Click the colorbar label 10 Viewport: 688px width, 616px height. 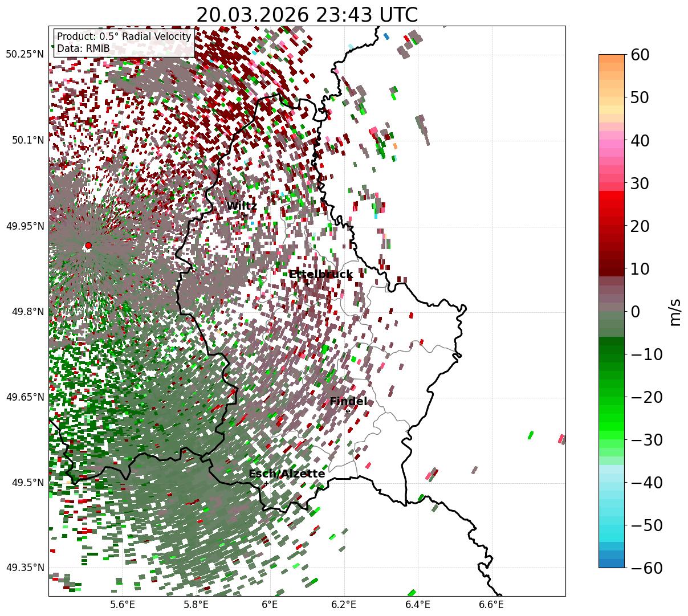641,268
